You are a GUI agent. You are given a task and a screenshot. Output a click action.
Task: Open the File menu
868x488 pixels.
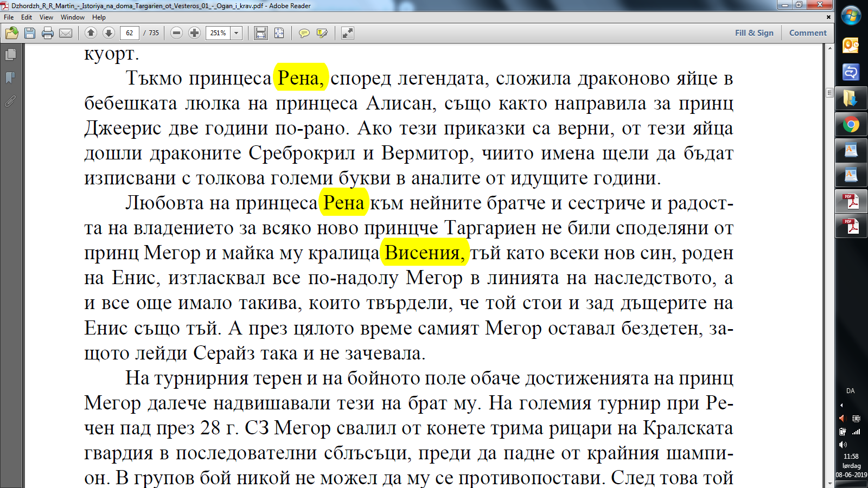click(x=9, y=17)
